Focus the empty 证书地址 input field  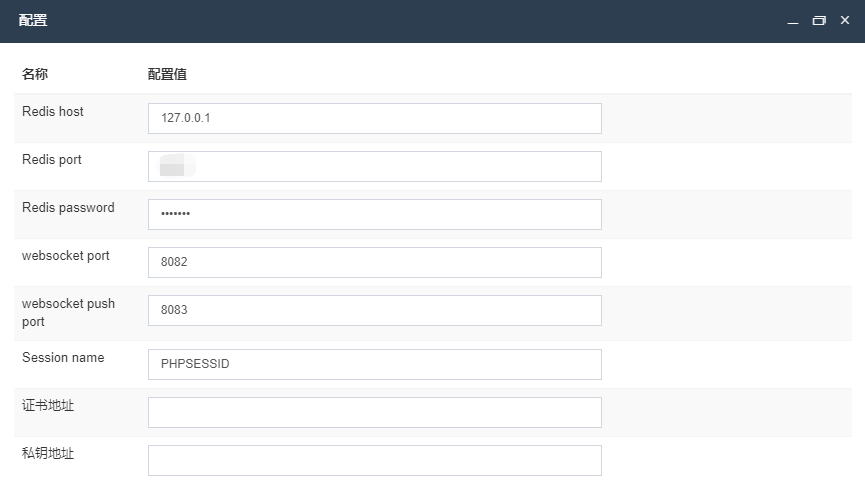coord(374,412)
